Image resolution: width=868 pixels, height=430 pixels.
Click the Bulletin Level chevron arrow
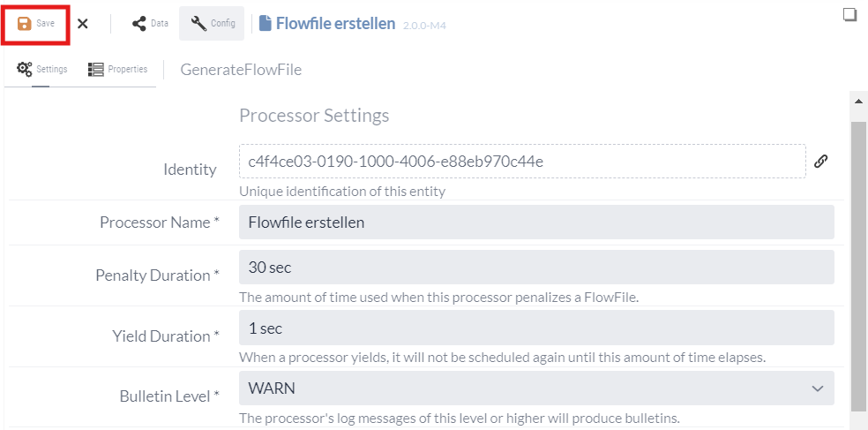click(815, 389)
